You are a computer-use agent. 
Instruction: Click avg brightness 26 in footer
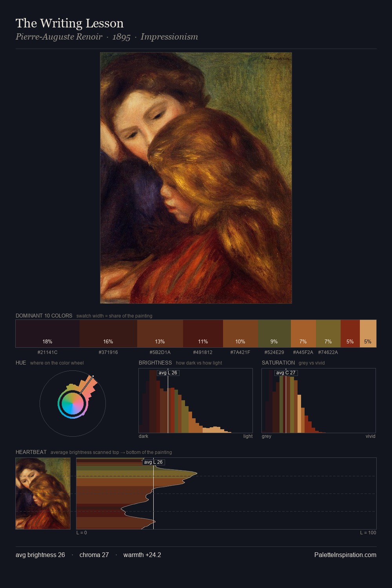coord(40,555)
